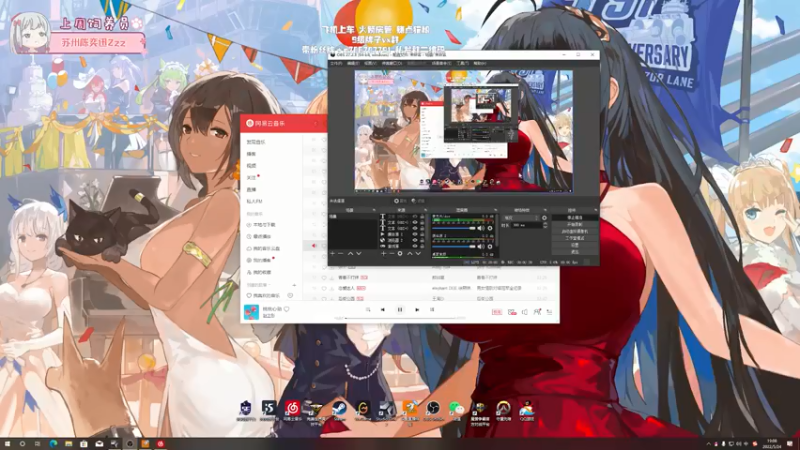Open the 工具 menu in OBS

pyautogui.click(x=462, y=63)
